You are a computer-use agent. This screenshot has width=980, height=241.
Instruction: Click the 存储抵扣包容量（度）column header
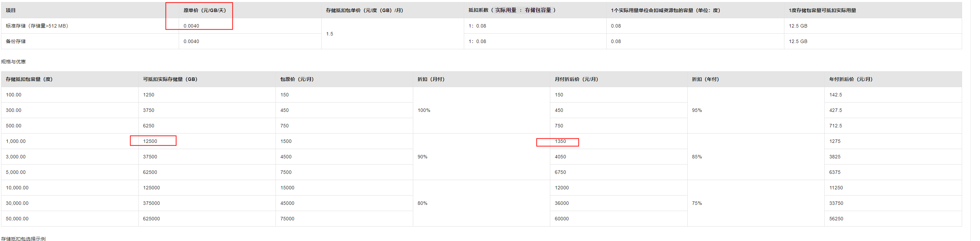29,80
